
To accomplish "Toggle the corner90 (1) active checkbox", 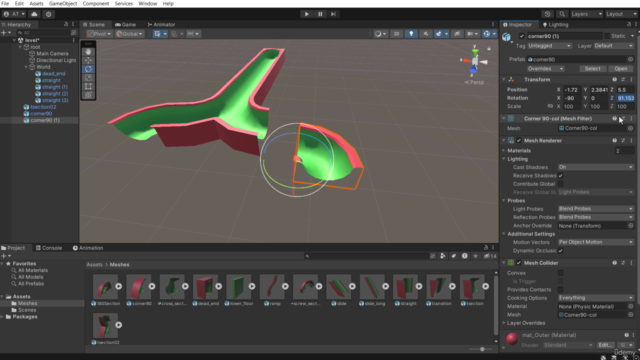I will [521, 36].
